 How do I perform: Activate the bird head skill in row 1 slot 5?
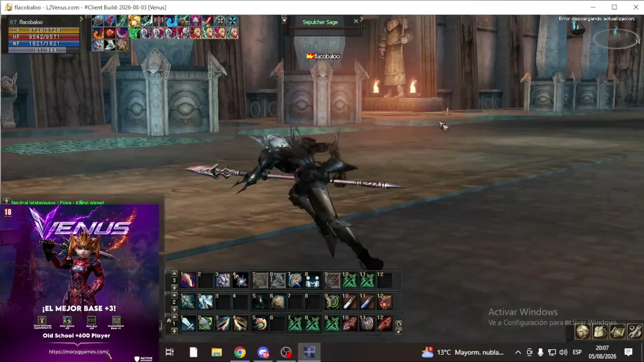(260, 323)
